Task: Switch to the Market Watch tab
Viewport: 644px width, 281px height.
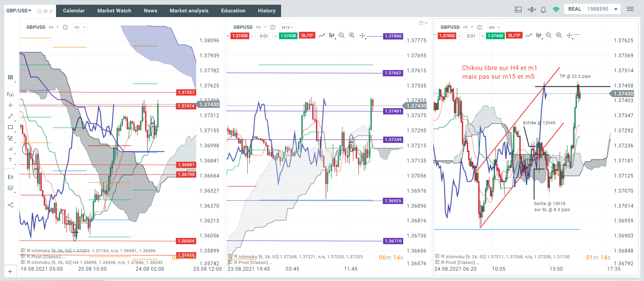Action: coord(114,11)
